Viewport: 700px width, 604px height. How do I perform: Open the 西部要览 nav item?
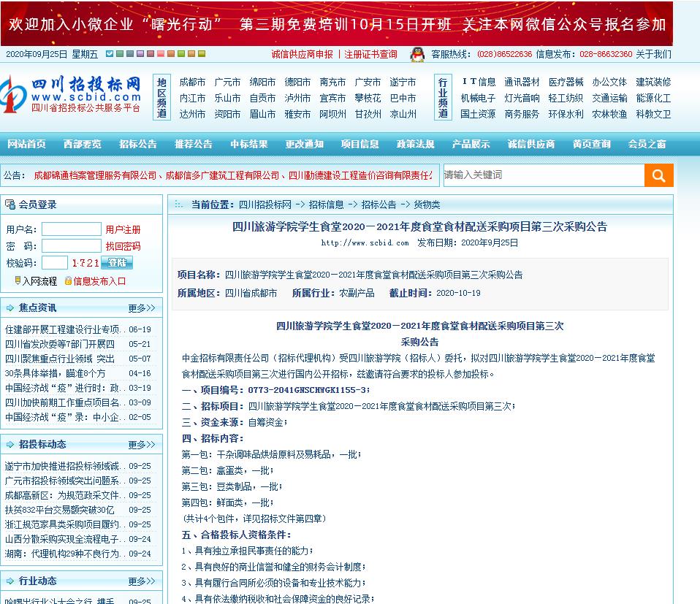pyautogui.click(x=82, y=144)
